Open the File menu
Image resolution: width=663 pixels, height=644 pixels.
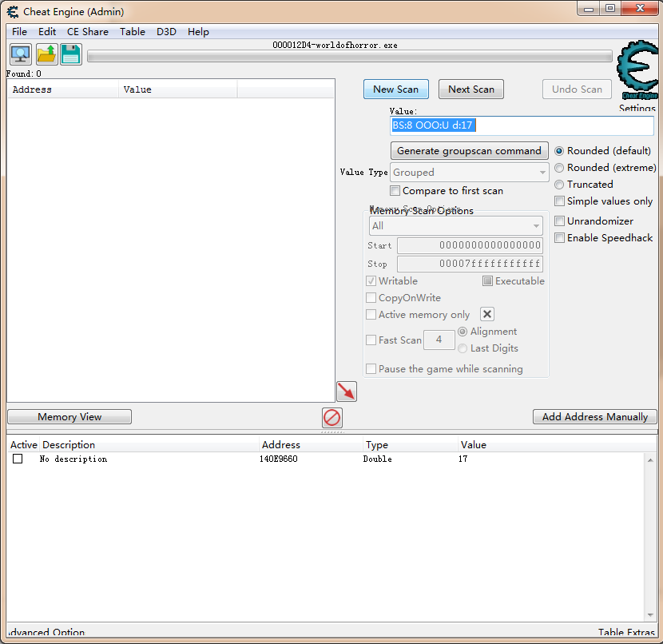[x=19, y=32]
